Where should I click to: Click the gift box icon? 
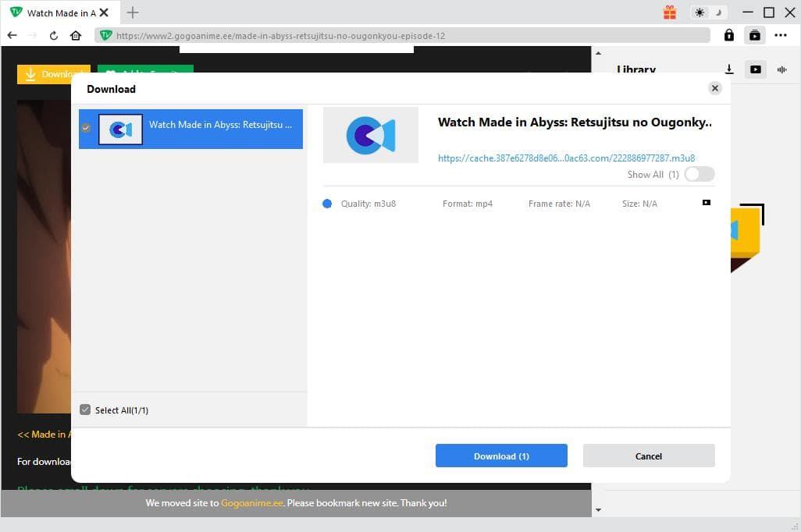click(x=670, y=12)
